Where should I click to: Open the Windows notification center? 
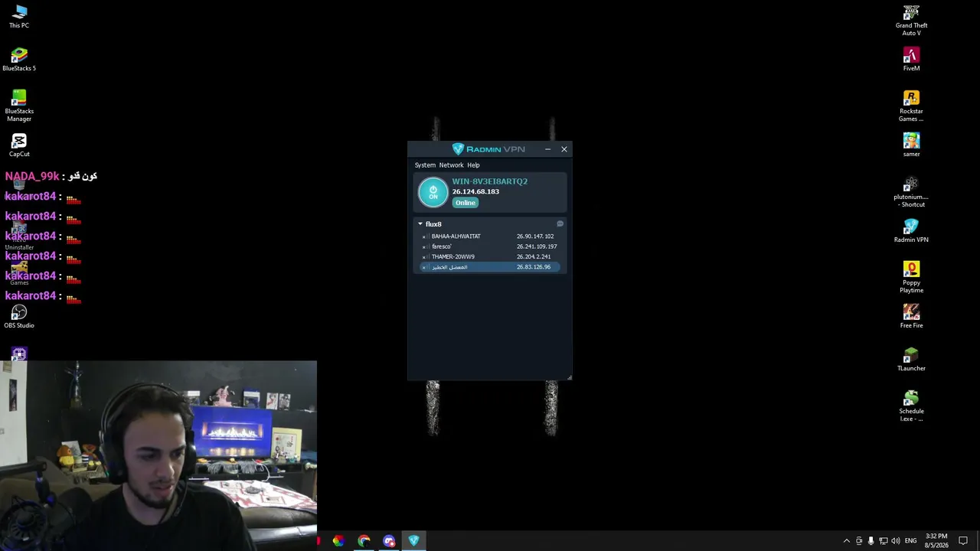click(963, 541)
